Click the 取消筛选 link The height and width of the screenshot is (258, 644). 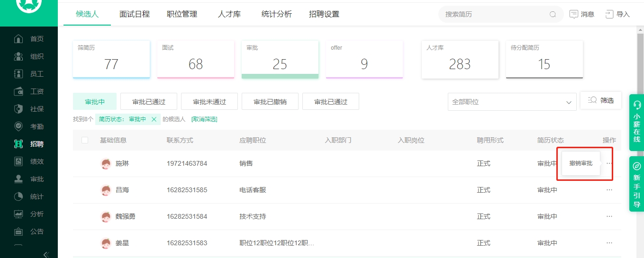click(204, 119)
